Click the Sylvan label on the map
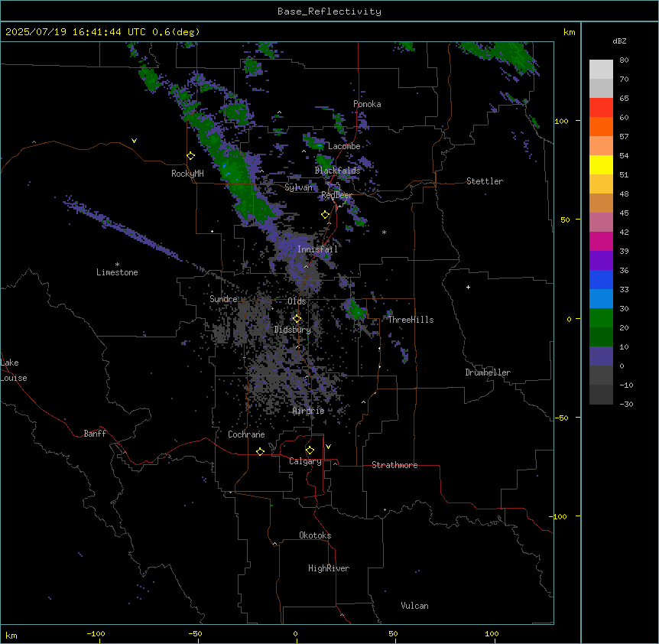 point(299,187)
